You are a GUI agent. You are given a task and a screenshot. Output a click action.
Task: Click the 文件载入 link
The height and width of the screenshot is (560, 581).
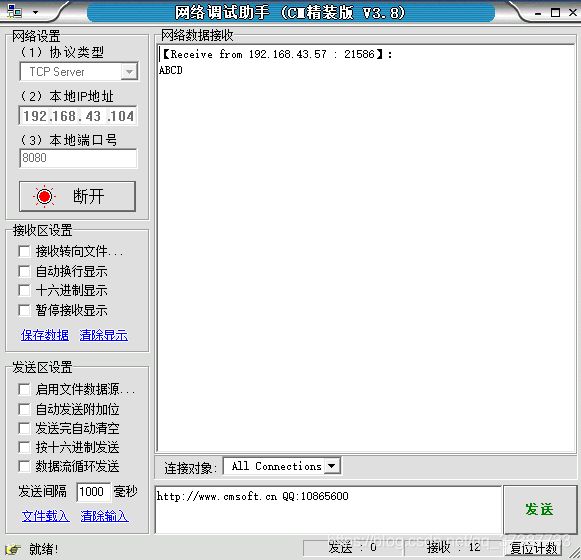coord(46,516)
